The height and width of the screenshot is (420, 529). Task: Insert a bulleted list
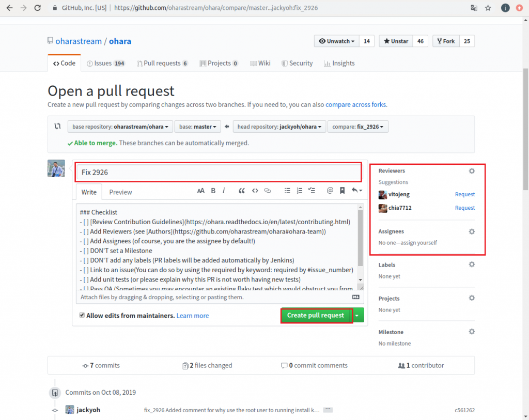pyautogui.click(x=287, y=191)
